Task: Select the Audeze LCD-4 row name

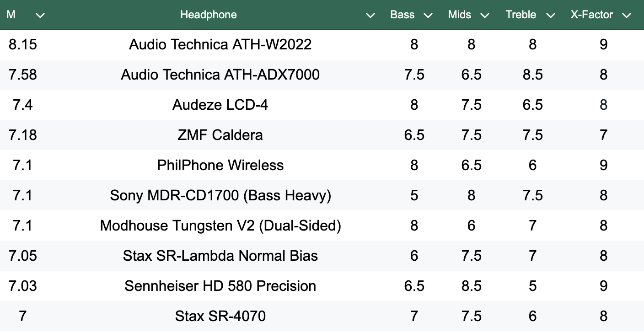Action: 220,105
